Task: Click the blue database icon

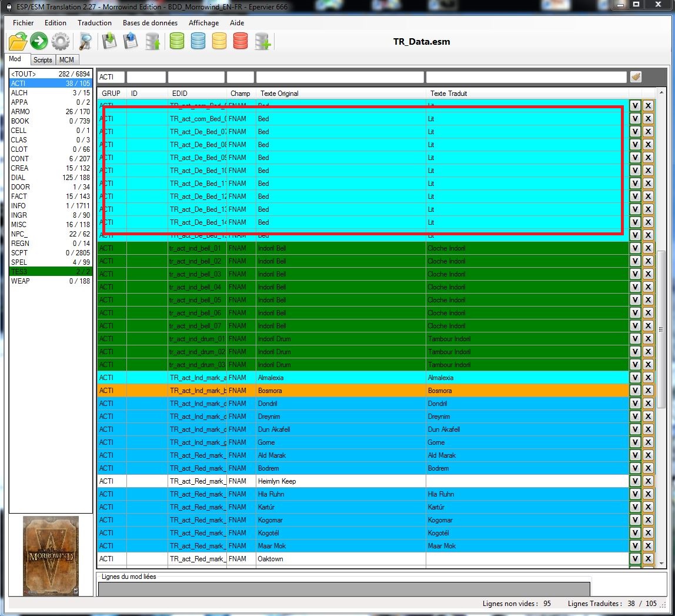Action: 198,42
